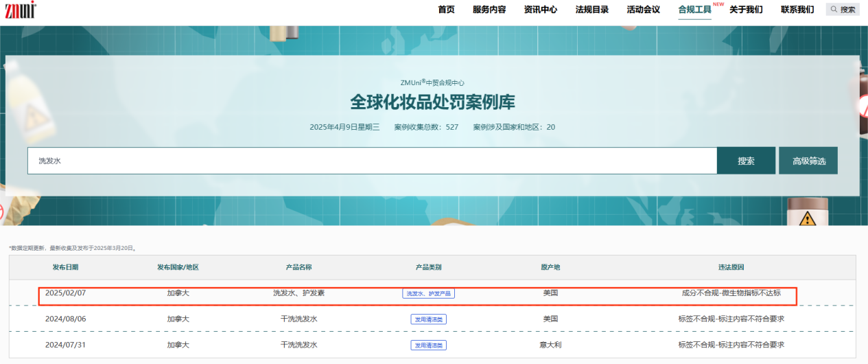Open the 合规工具 menu marked NEW
The width and height of the screenshot is (868, 364).
coord(694,10)
